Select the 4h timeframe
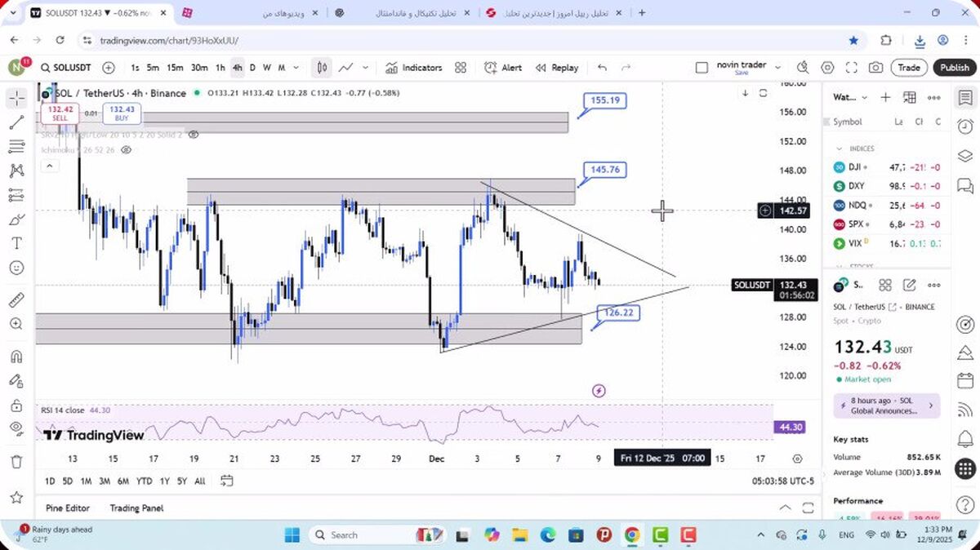 point(237,68)
